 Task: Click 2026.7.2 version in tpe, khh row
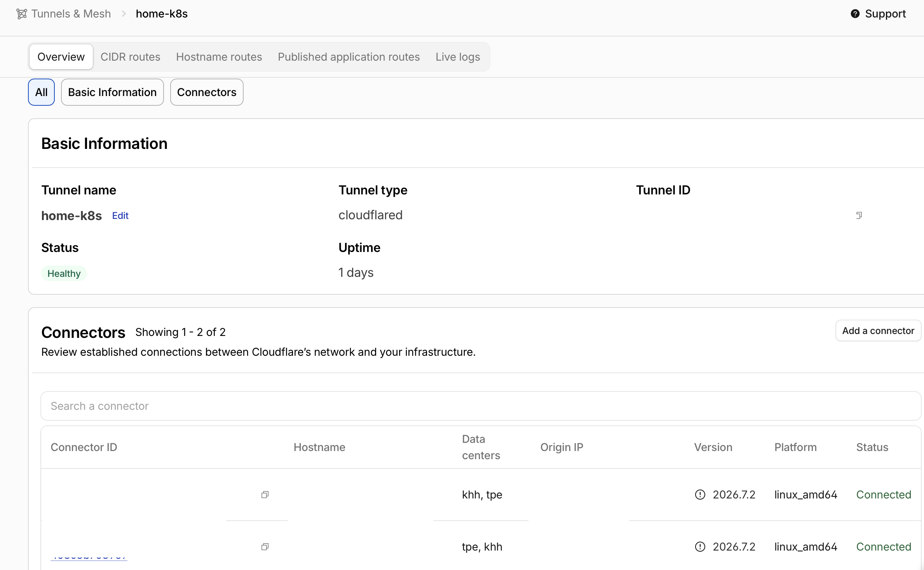point(734,547)
